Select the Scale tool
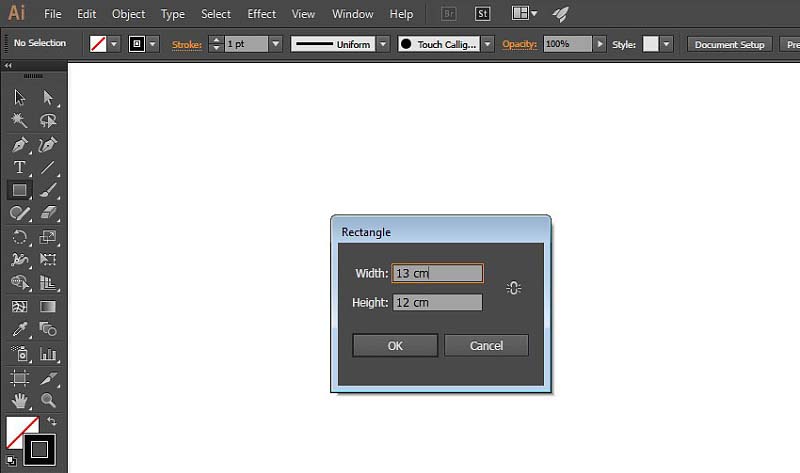This screenshot has width=800, height=473. (x=48, y=237)
